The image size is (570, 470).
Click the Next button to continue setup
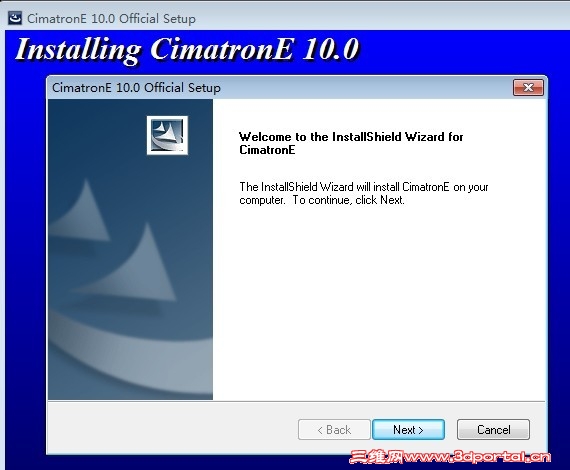[x=408, y=430]
